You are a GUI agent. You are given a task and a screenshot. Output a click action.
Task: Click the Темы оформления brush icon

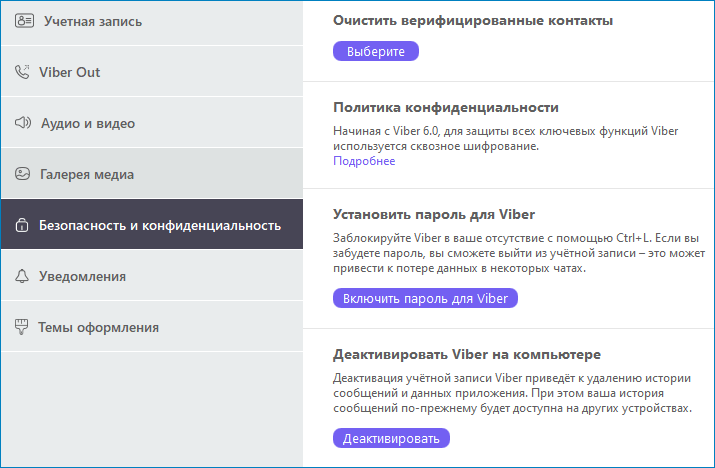(x=21, y=327)
